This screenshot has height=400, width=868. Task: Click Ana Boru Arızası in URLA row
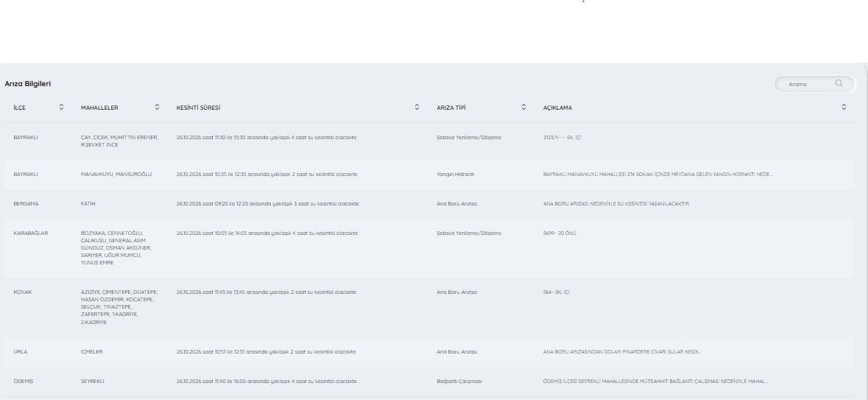pos(457,352)
